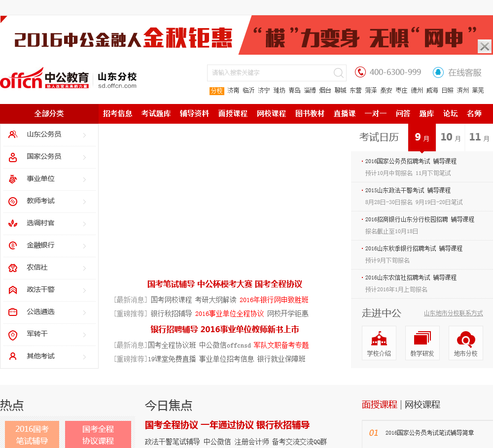
Task: Click the 农信社 category icon
Action: [x=13, y=268]
